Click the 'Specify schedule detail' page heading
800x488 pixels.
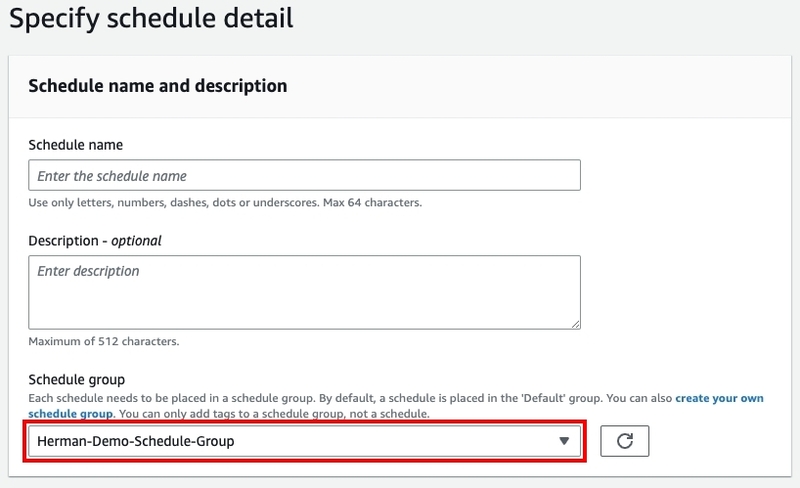(151, 18)
